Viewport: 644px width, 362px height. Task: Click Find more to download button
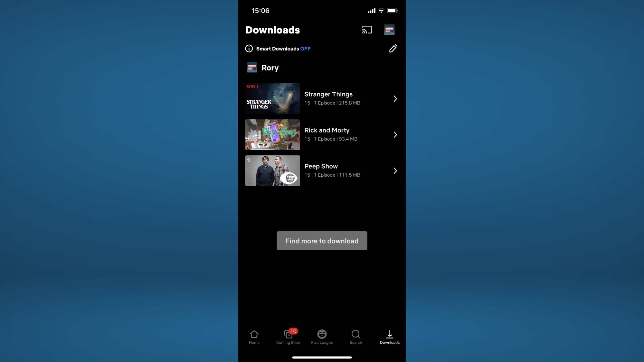click(x=322, y=240)
